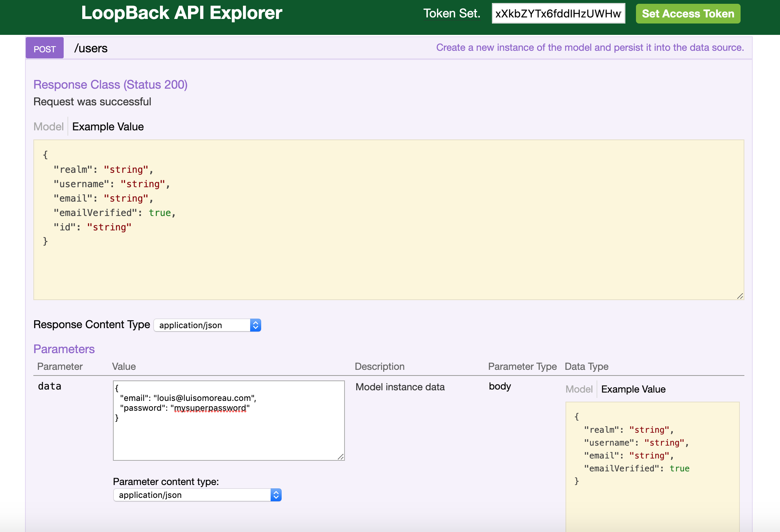780x532 pixels.
Task: Click the Data Type example JSON box
Action: click(x=652, y=455)
